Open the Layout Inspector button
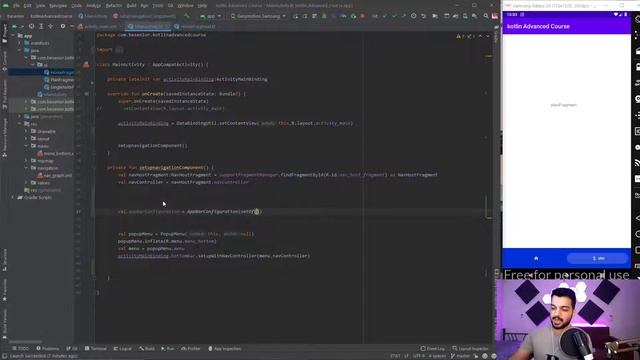Screen dimensions: 640x360 click(x=470, y=349)
